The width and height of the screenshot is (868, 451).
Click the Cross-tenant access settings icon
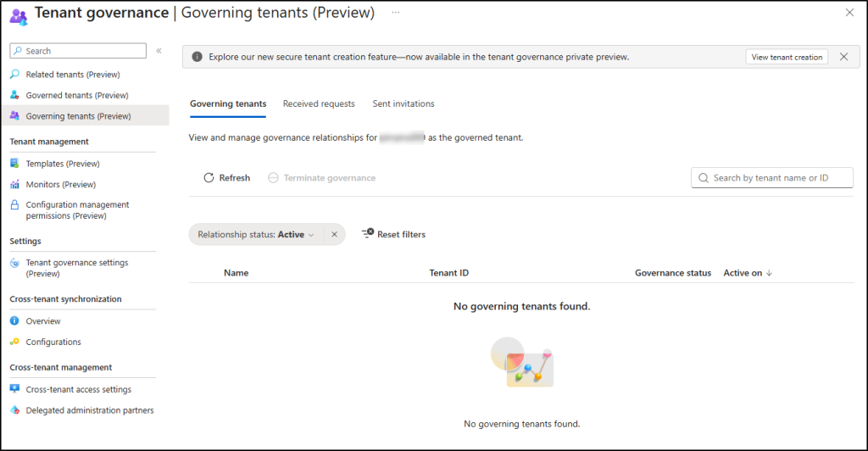point(14,390)
